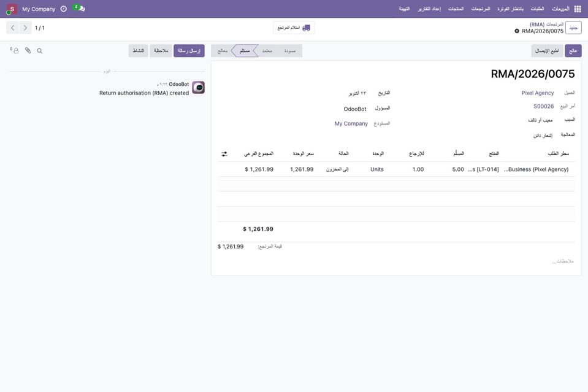Open the record gear actions menu
588x392 pixels.
tap(517, 31)
